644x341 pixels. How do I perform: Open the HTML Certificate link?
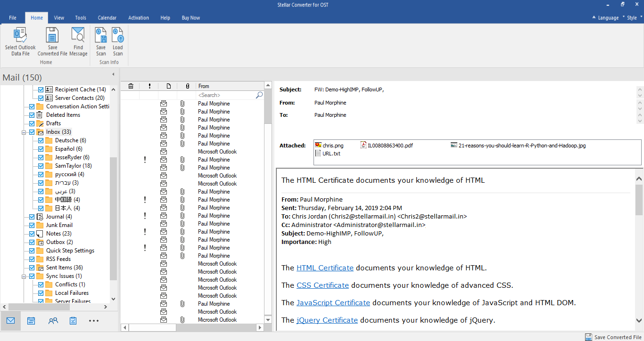[325, 268]
